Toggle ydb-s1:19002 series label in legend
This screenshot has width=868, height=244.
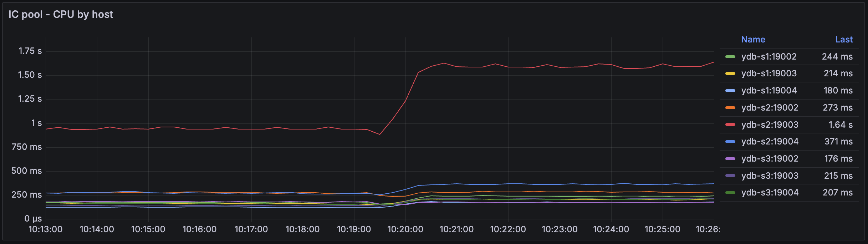tap(769, 57)
